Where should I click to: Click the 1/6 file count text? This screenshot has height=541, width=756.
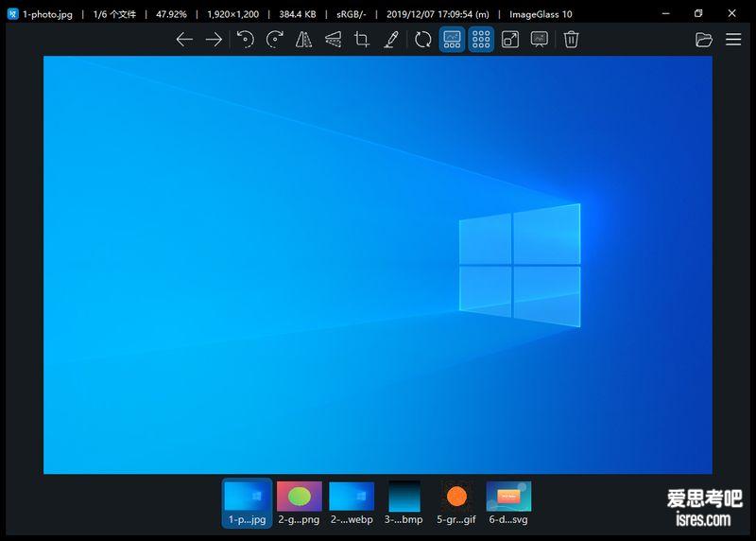[114, 14]
